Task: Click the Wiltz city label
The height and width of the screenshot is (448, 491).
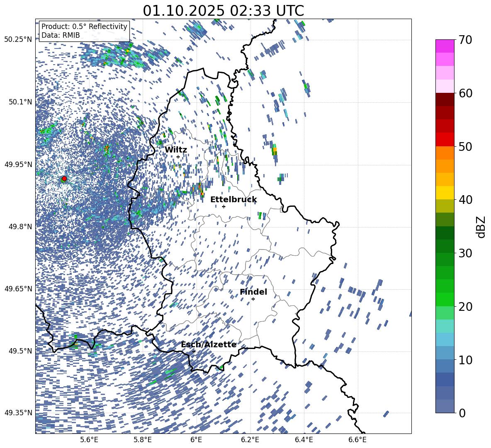Action: (x=176, y=150)
